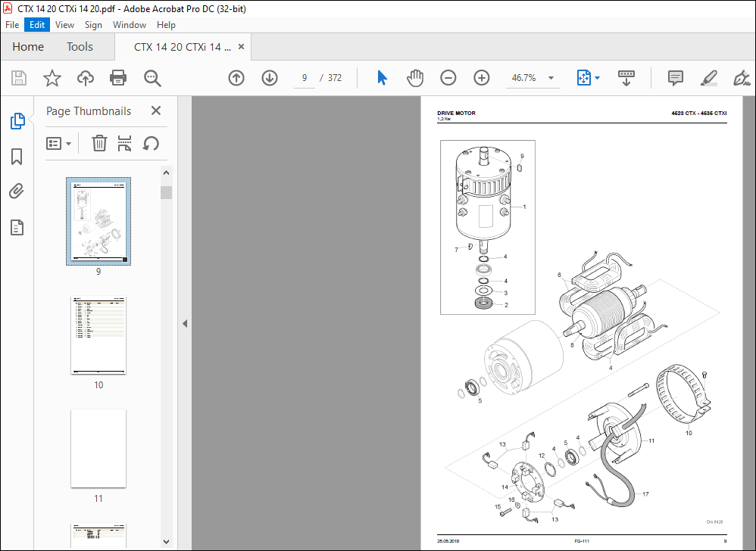Click the cloud upload share icon
756x551 pixels.
(x=86, y=78)
